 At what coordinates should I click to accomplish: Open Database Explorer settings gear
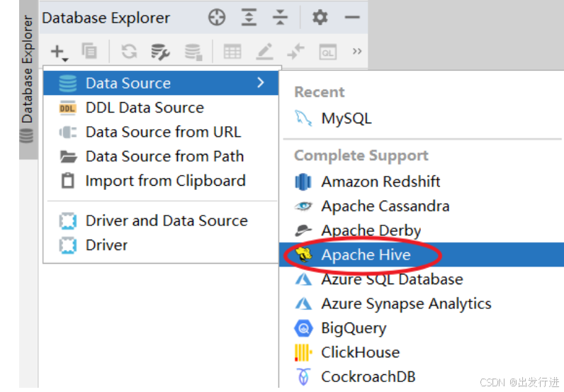(x=320, y=17)
